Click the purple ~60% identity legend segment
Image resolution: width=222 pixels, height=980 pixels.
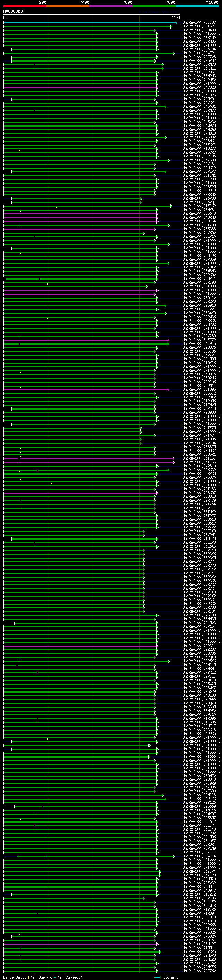[x=111, y=6]
